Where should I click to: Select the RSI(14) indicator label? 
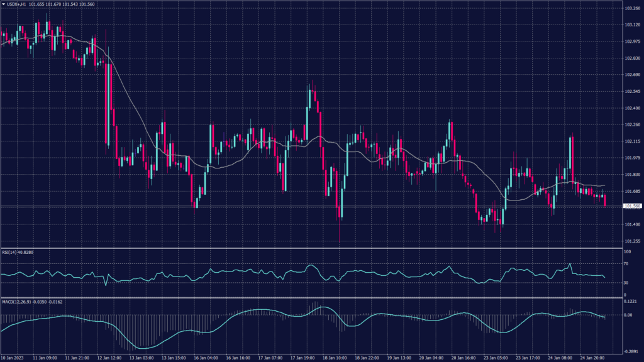click(x=8, y=252)
